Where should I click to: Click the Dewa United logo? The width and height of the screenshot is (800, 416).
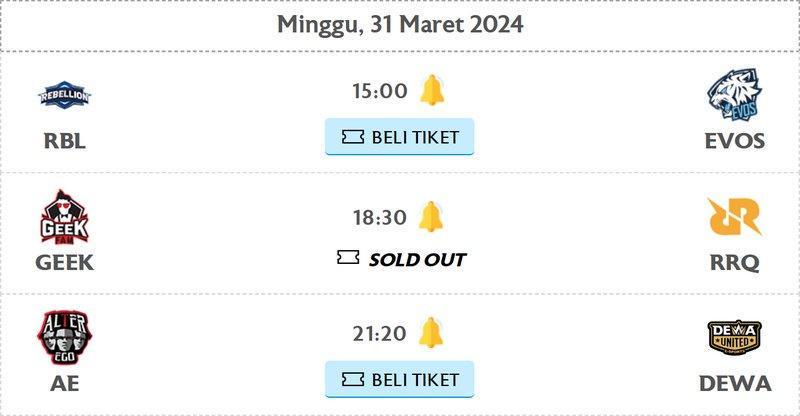[x=734, y=337]
